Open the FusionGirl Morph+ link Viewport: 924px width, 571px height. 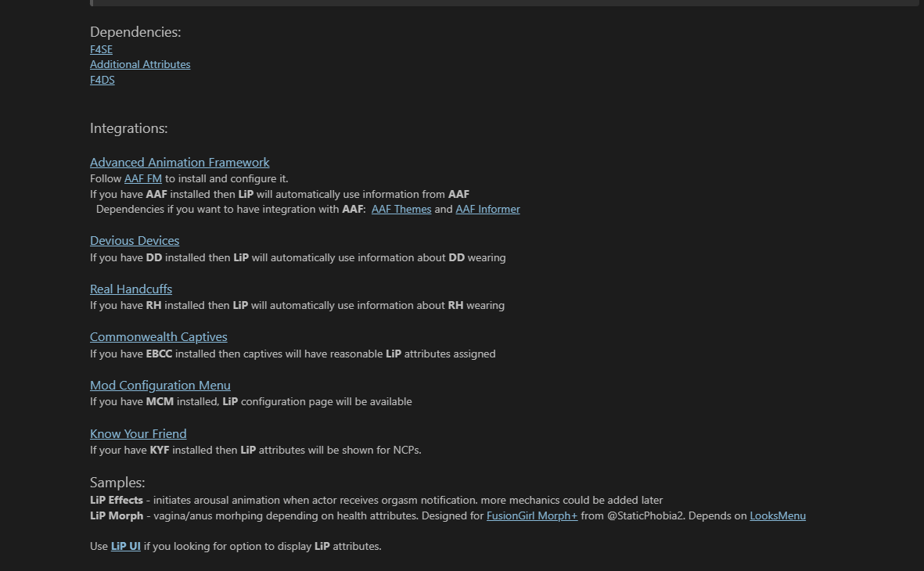tap(532, 515)
